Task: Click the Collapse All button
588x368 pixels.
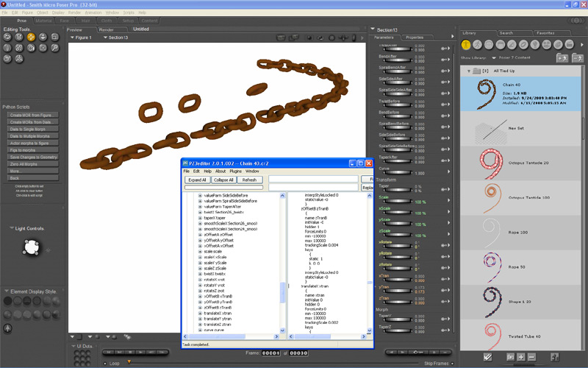Action: (223, 180)
